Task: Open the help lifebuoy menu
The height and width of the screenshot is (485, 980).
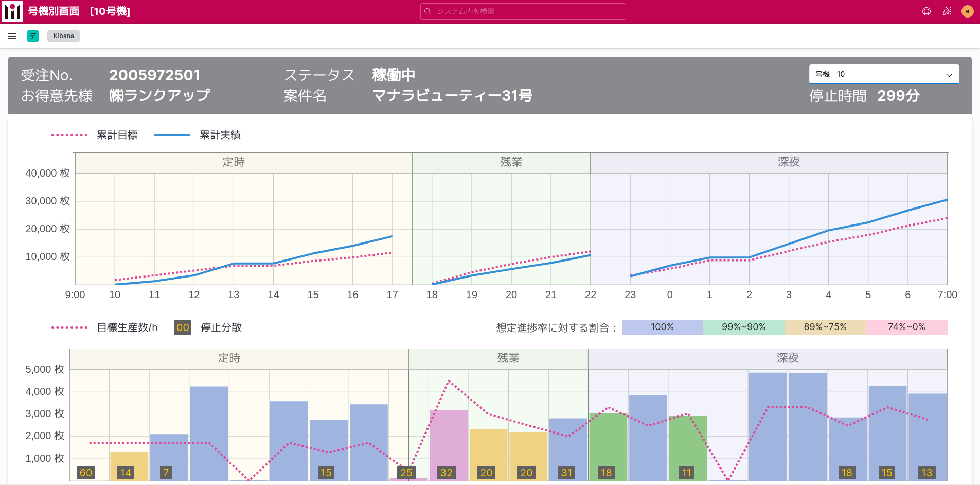Action: [x=926, y=11]
